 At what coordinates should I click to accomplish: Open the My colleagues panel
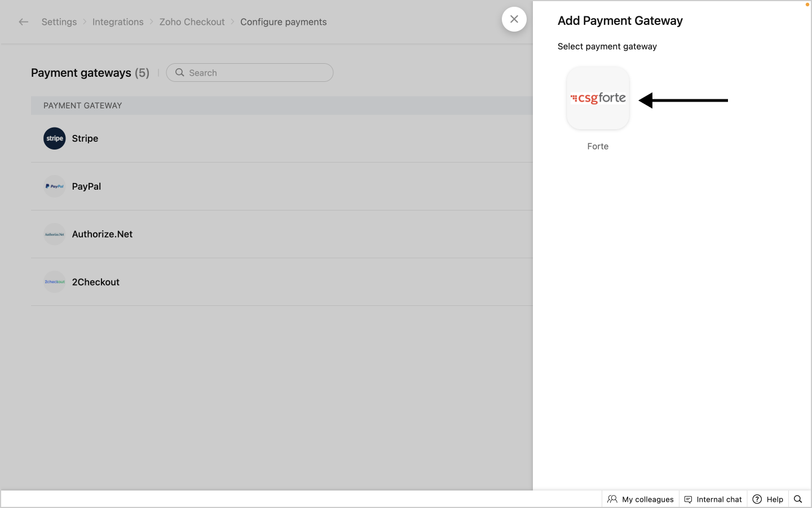(641, 500)
